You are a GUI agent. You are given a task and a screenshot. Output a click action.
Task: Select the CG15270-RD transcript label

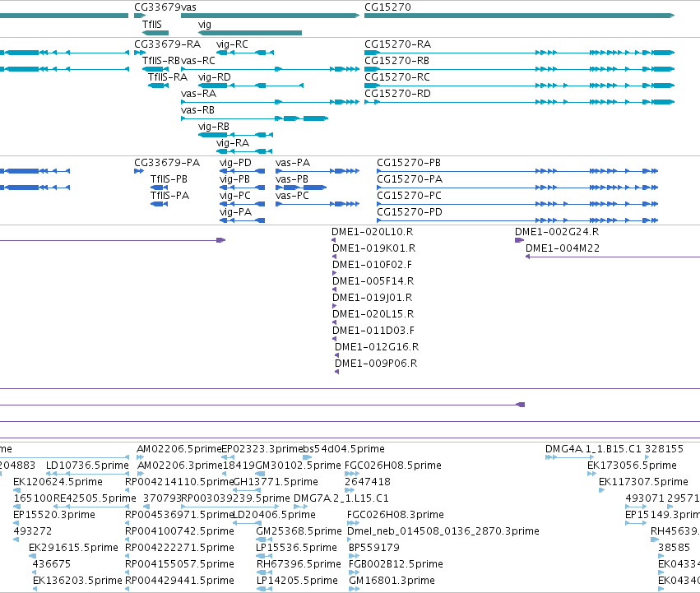point(398,94)
